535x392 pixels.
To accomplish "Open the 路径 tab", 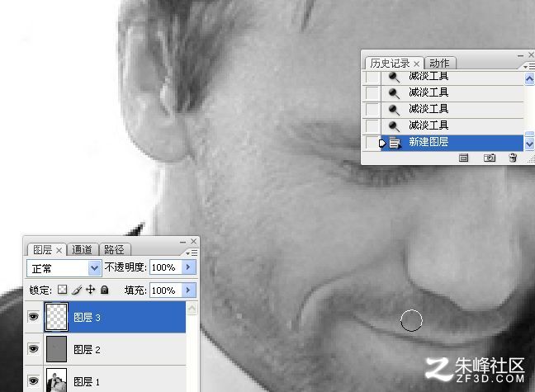I will [114, 250].
